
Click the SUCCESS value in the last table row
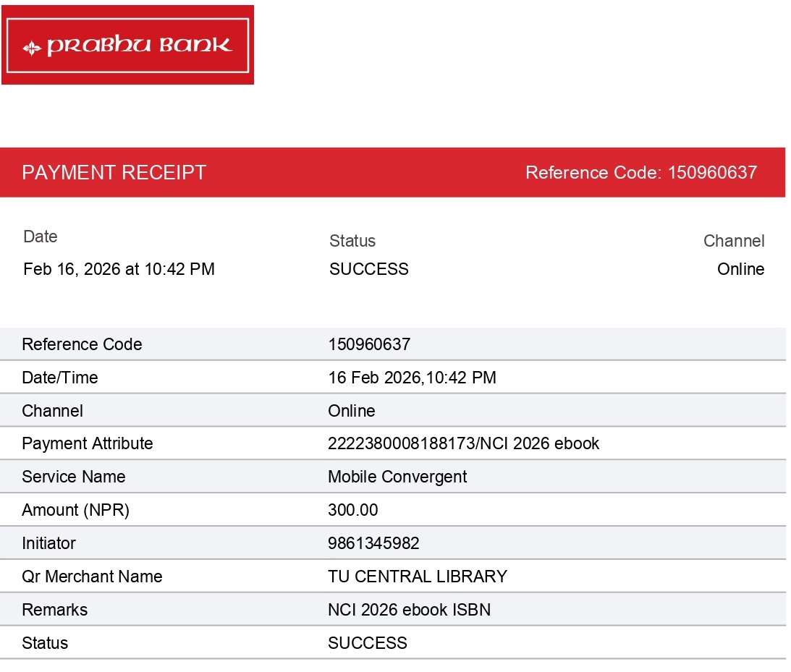coord(367,643)
